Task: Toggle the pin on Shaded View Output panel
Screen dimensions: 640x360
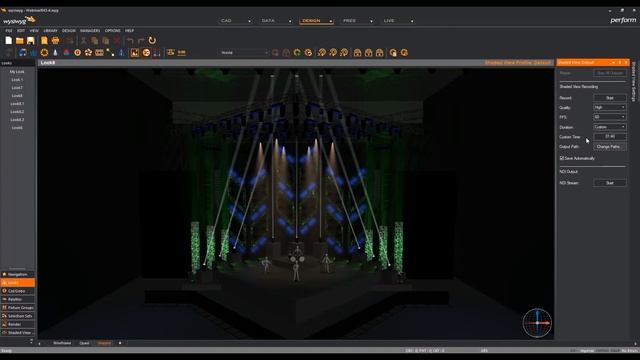Action: pyautogui.click(x=620, y=62)
